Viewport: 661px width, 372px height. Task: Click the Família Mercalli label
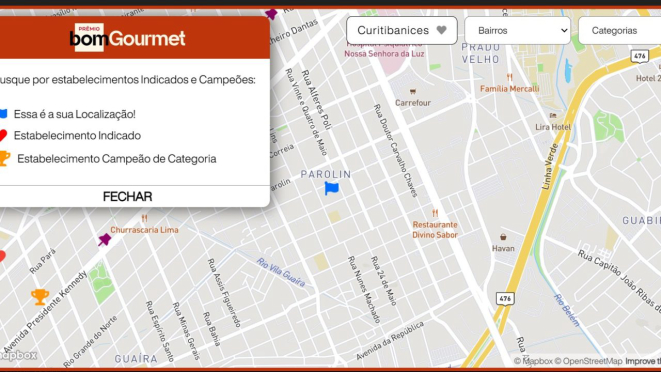click(x=510, y=89)
